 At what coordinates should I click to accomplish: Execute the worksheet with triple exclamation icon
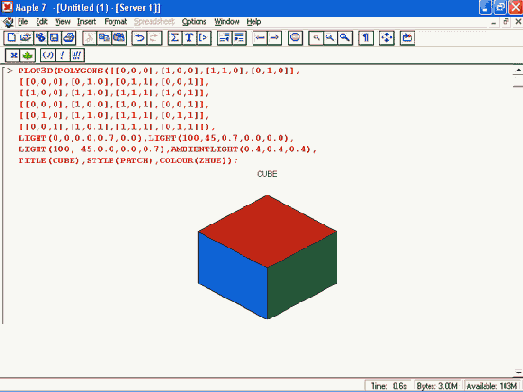(x=77, y=55)
